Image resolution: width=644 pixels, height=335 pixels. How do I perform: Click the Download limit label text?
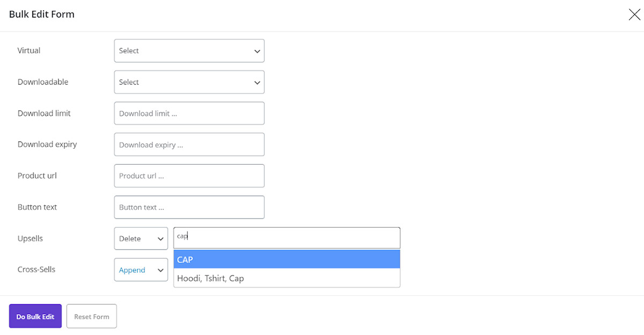pyautogui.click(x=44, y=113)
